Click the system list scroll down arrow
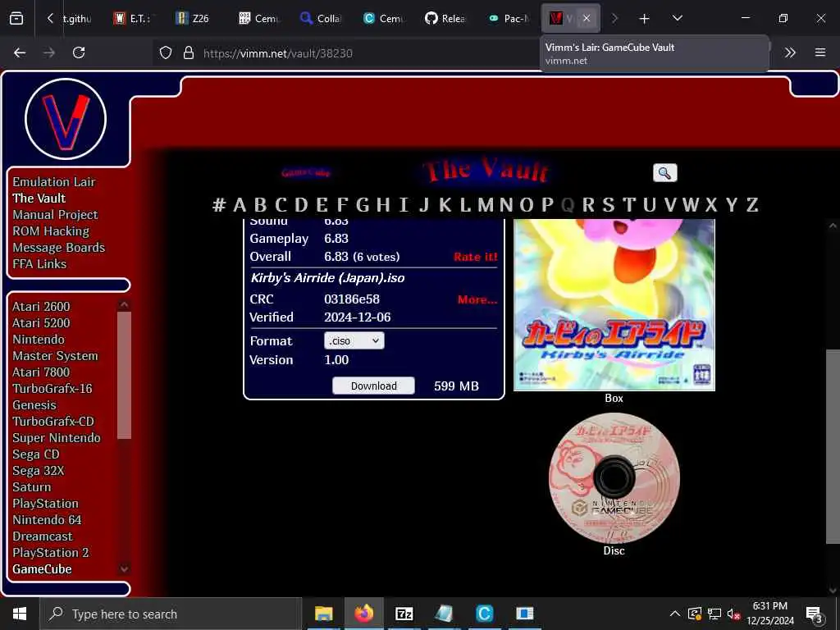The height and width of the screenshot is (630, 840). pyautogui.click(x=124, y=569)
